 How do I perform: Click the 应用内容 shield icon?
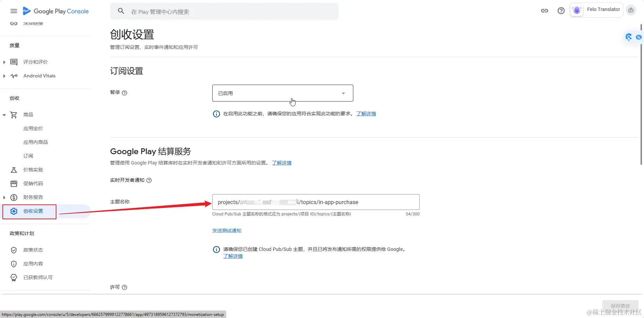[14, 264]
